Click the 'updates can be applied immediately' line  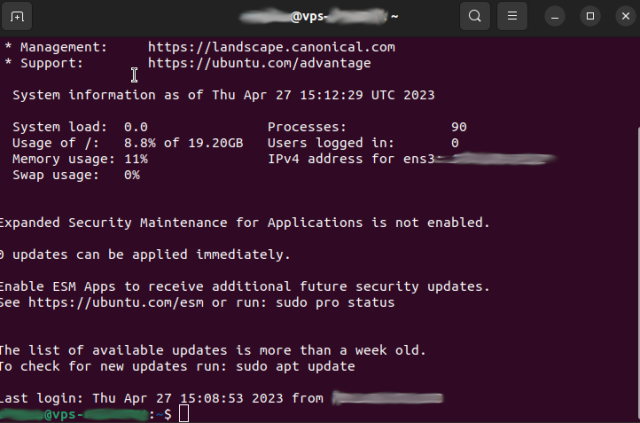(145, 255)
